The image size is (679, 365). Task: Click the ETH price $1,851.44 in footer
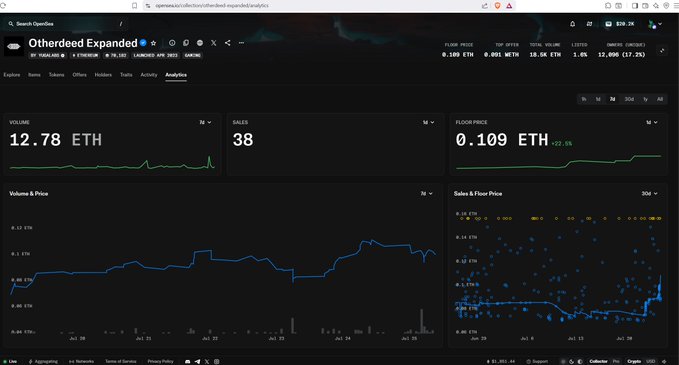(x=501, y=361)
